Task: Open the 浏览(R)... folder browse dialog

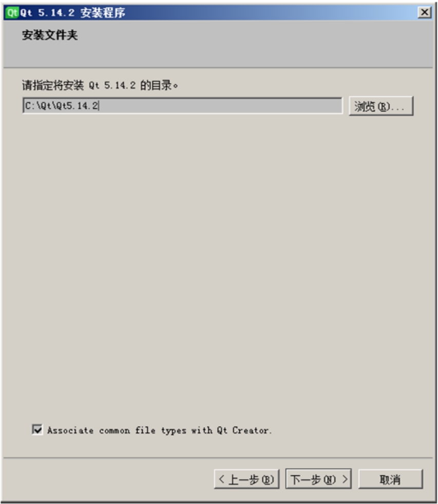Action: tap(381, 106)
